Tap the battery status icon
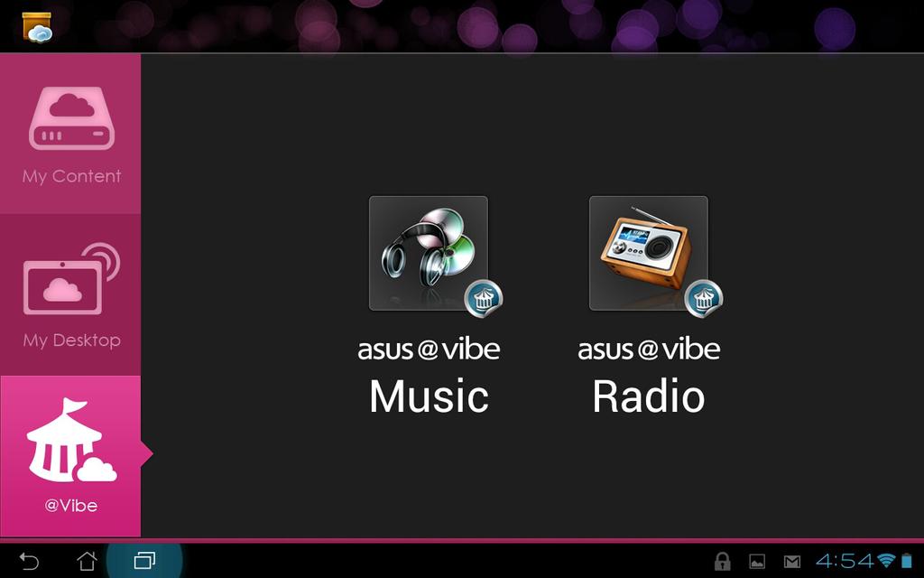Image resolution: width=924 pixels, height=578 pixels. (906, 561)
